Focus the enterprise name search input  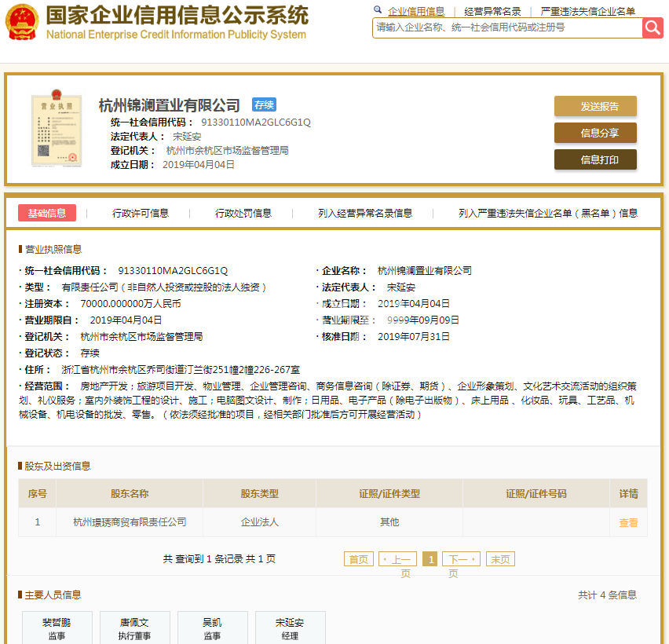coord(507,28)
